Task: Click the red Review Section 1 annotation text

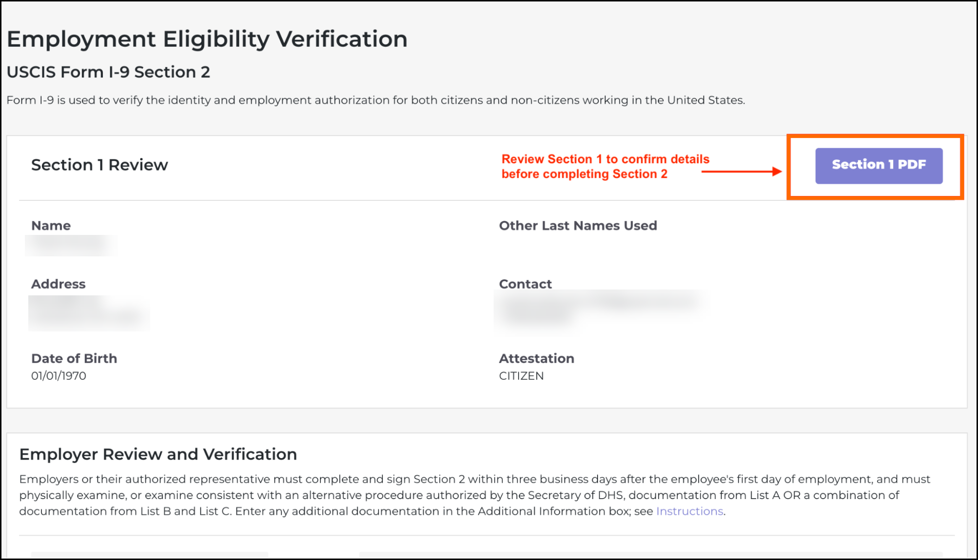Action: 605,167
